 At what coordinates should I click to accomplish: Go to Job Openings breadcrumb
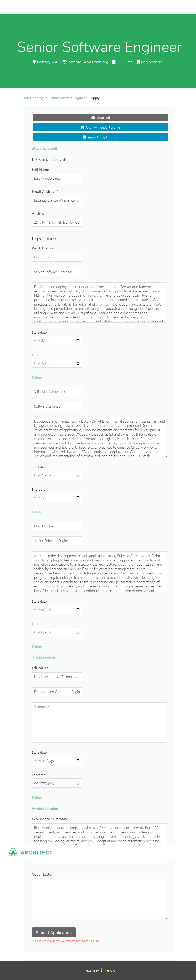(34, 98)
